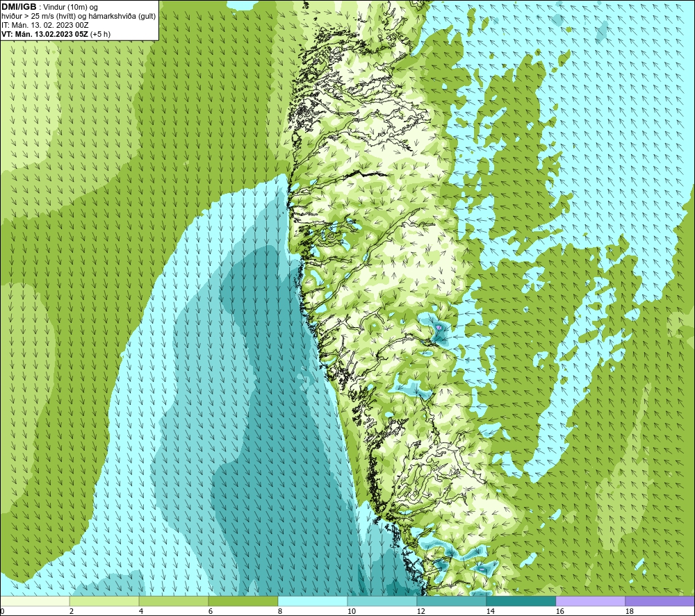This screenshot has width=695, height=616.
Task: Click the scale label '10'
Action: [351, 612]
